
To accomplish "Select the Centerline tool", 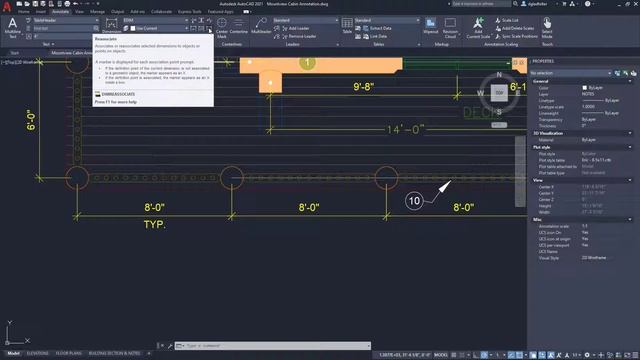I will [x=239, y=25].
